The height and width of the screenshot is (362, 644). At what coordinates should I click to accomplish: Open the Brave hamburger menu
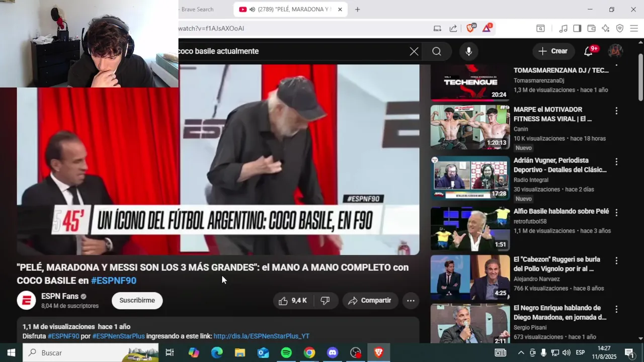click(x=633, y=29)
